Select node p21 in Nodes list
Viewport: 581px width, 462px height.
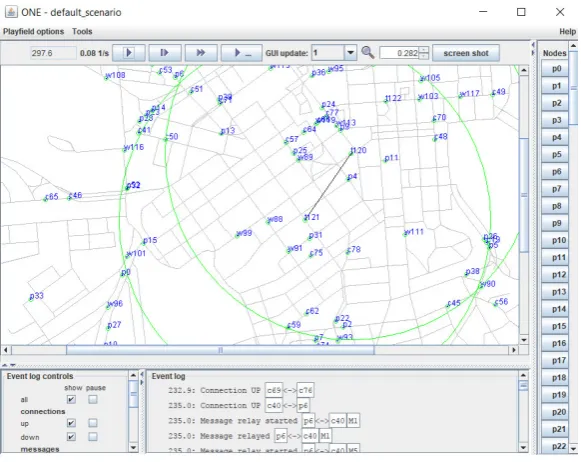[x=555, y=429]
